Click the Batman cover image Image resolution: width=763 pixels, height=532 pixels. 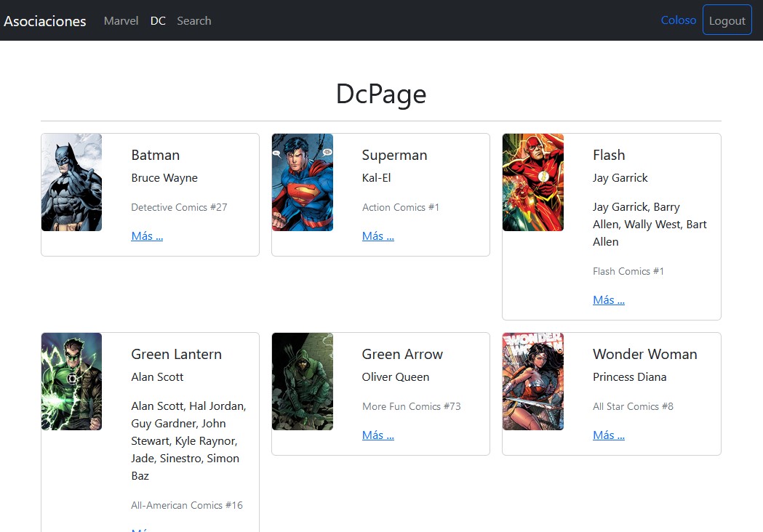point(71,182)
